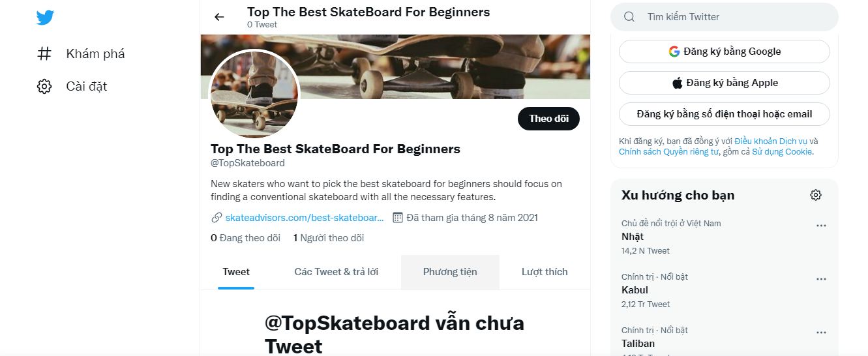The image size is (868, 356).
Task: Open more options for Kabul trend
Action: [x=821, y=279]
